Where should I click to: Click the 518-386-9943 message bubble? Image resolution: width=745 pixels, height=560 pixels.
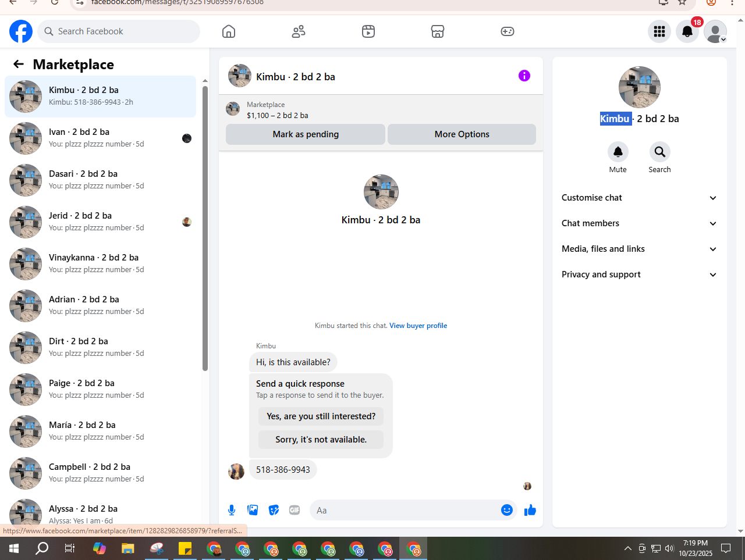[x=283, y=470]
